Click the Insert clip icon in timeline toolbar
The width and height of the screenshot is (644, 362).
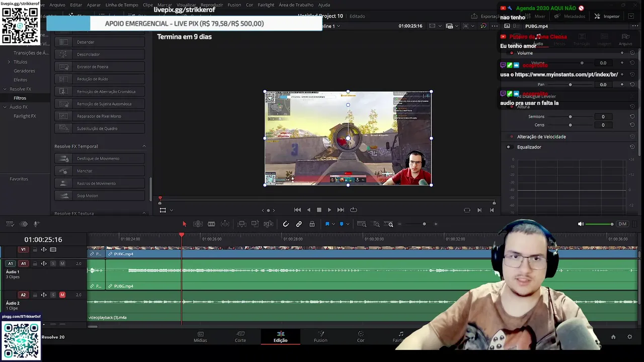point(242,224)
